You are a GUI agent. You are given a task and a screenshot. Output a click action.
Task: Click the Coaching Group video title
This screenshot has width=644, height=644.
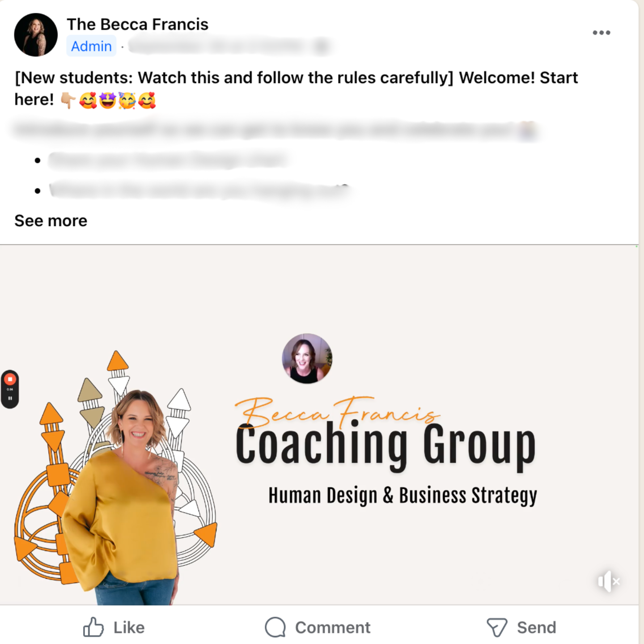pyautogui.click(x=386, y=445)
